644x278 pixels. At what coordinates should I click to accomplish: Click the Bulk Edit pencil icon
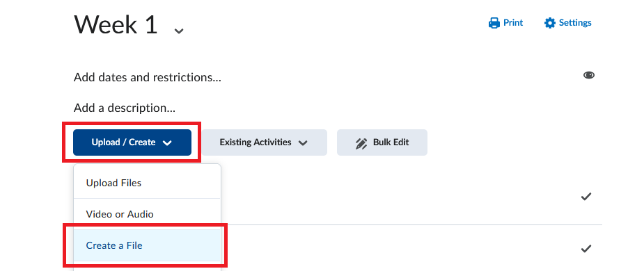coord(361,143)
